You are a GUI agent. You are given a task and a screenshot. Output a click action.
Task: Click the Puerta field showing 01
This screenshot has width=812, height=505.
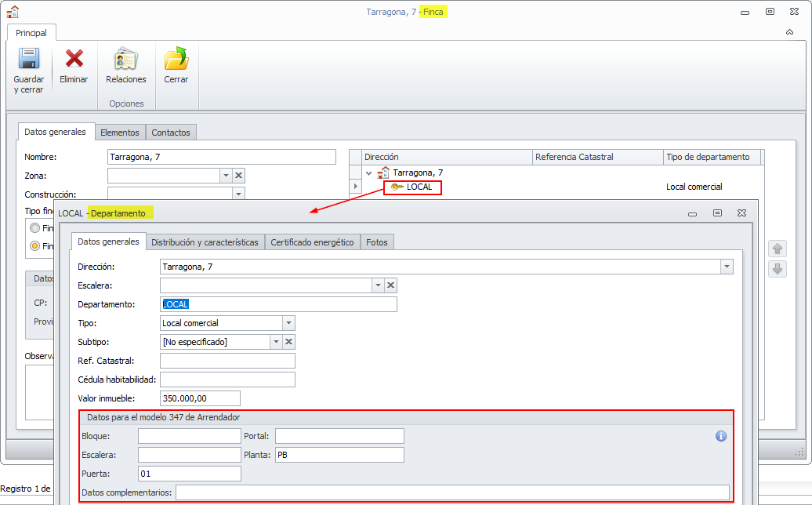click(190, 474)
